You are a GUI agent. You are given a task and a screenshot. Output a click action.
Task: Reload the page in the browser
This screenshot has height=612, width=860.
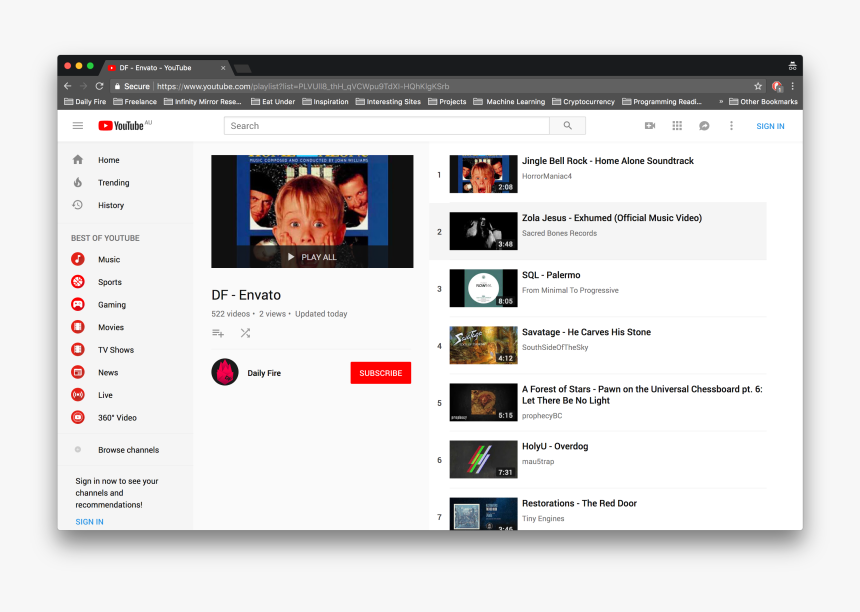[99, 86]
